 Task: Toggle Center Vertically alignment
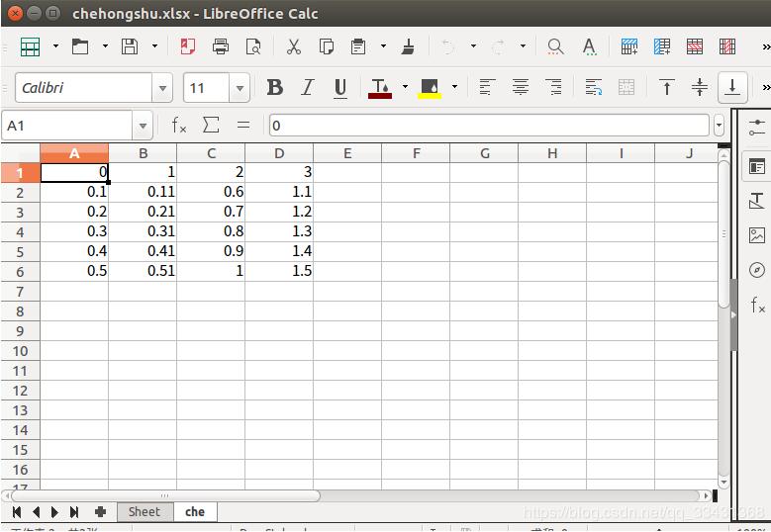click(x=699, y=87)
